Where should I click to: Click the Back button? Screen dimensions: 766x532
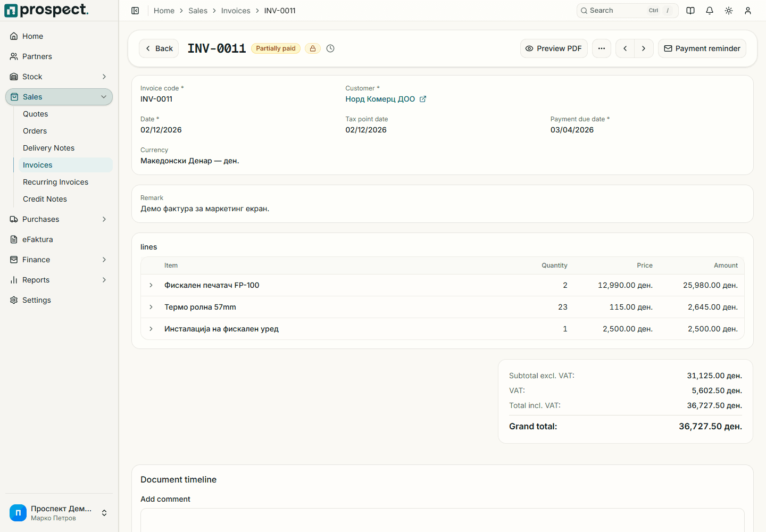159,48
